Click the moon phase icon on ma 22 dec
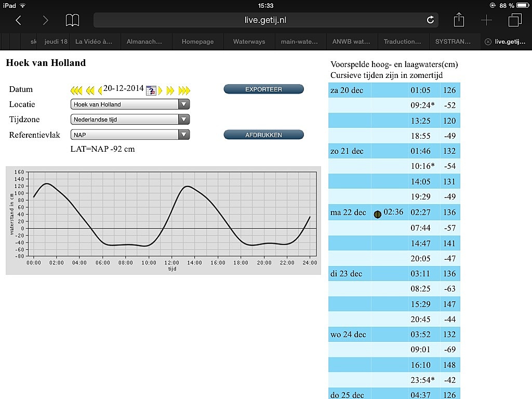 tap(377, 214)
